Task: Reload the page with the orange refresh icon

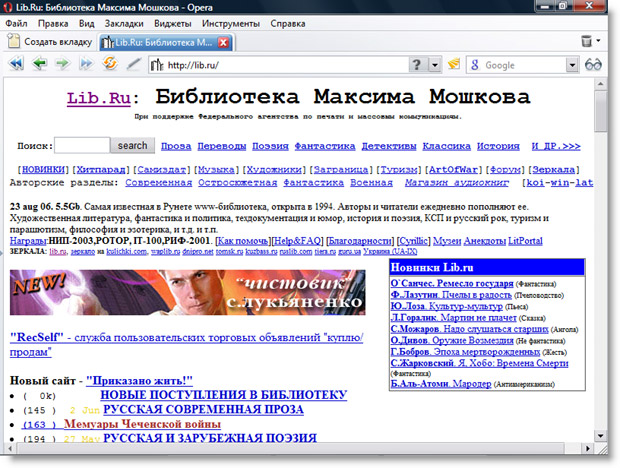Action: pos(110,63)
